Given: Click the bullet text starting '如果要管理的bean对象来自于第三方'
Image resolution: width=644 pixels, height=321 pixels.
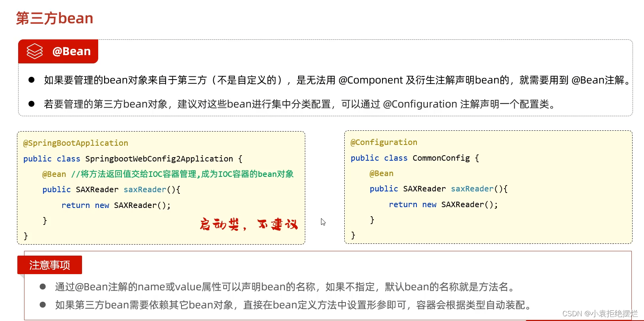Looking at the screenshot, I should point(338,80).
